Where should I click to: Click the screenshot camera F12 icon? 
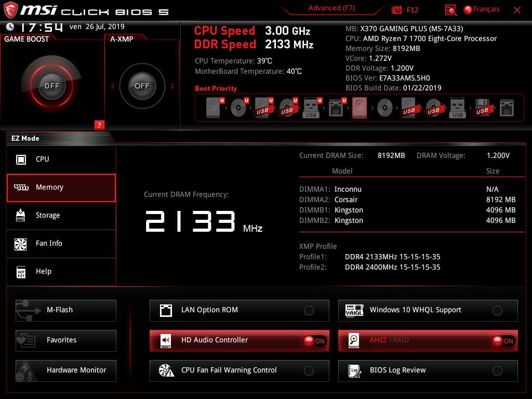coord(397,10)
